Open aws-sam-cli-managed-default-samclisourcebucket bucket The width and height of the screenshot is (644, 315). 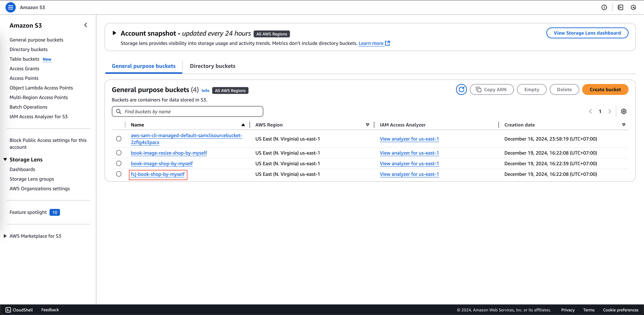pyautogui.click(x=186, y=139)
